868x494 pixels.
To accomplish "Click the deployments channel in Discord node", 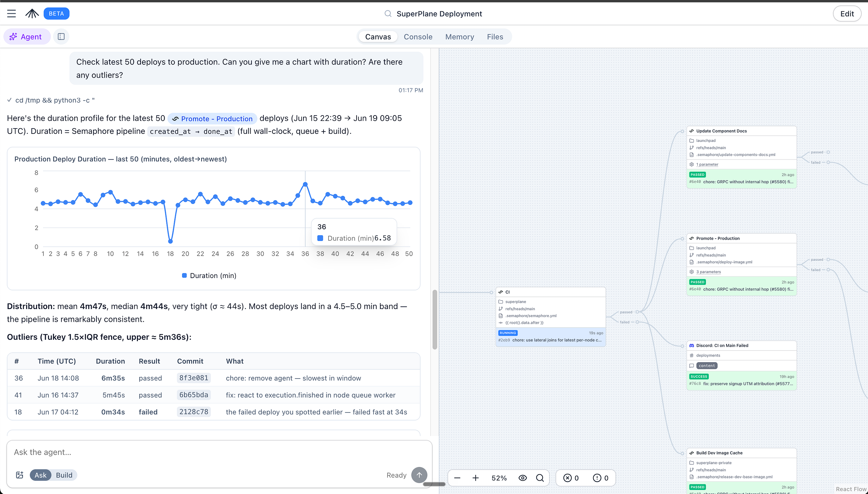I will [x=708, y=355].
